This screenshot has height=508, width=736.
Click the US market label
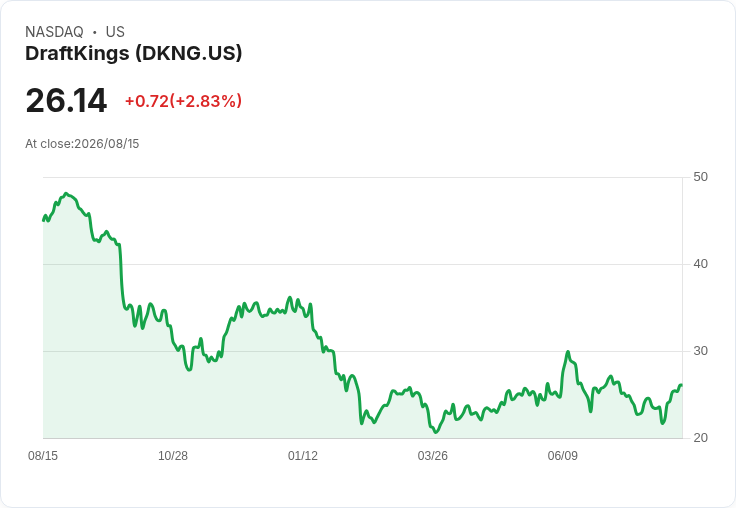point(115,32)
